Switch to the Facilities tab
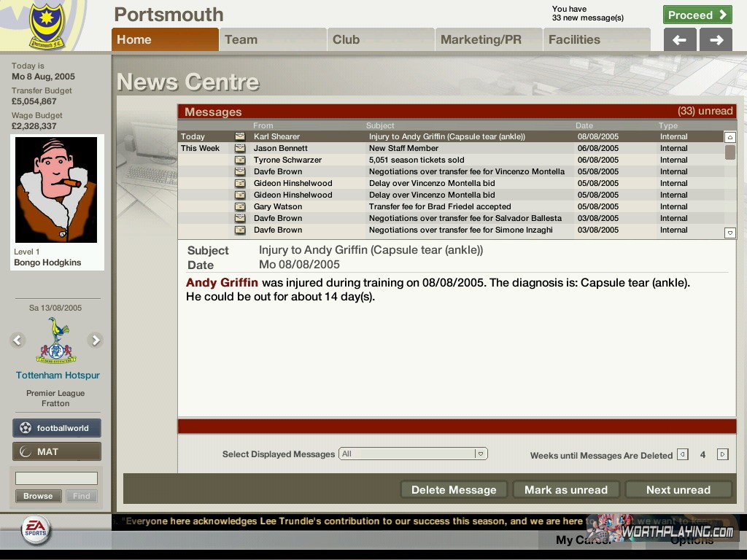The width and height of the screenshot is (747, 560). (x=596, y=39)
